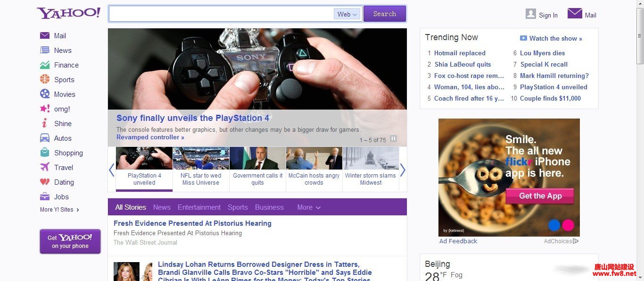Show next stories with right carousel arrow
Screen dimensions: 644x281
(x=403, y=170)
